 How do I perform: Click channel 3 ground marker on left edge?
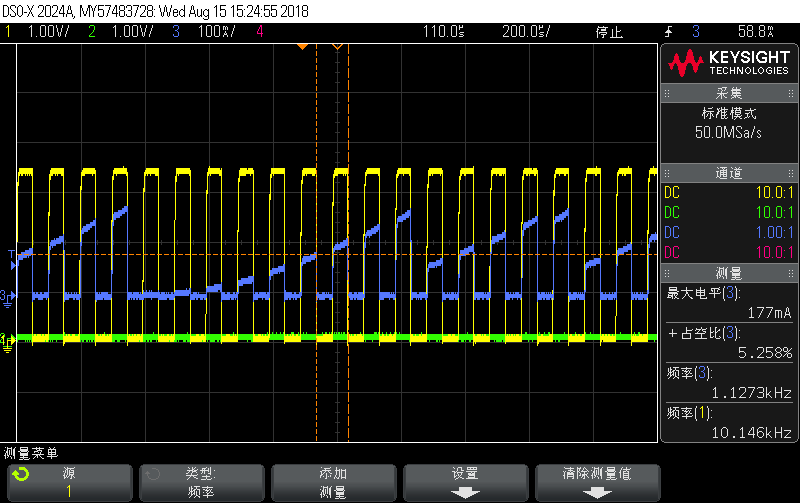pos(7,298)
